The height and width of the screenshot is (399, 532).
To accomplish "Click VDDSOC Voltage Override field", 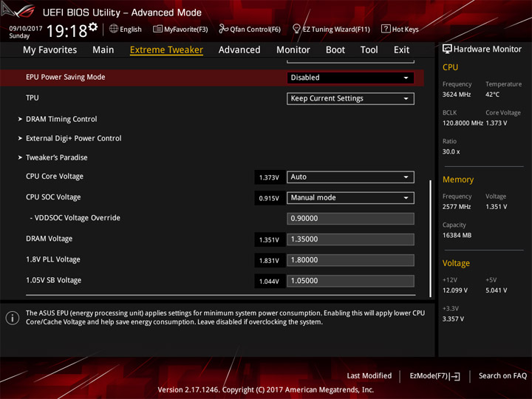I will point(350,219).
